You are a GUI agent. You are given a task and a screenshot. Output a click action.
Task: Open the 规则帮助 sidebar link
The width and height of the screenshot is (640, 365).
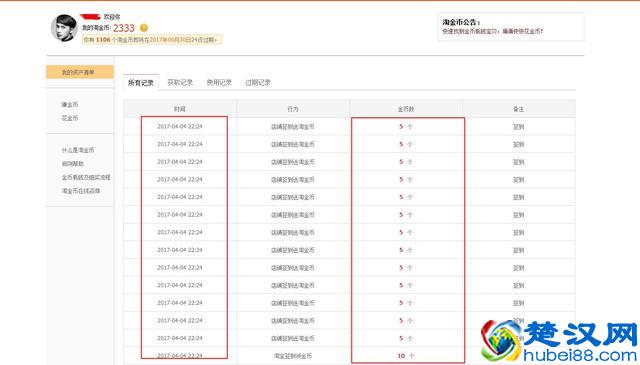tap(73, 164)
